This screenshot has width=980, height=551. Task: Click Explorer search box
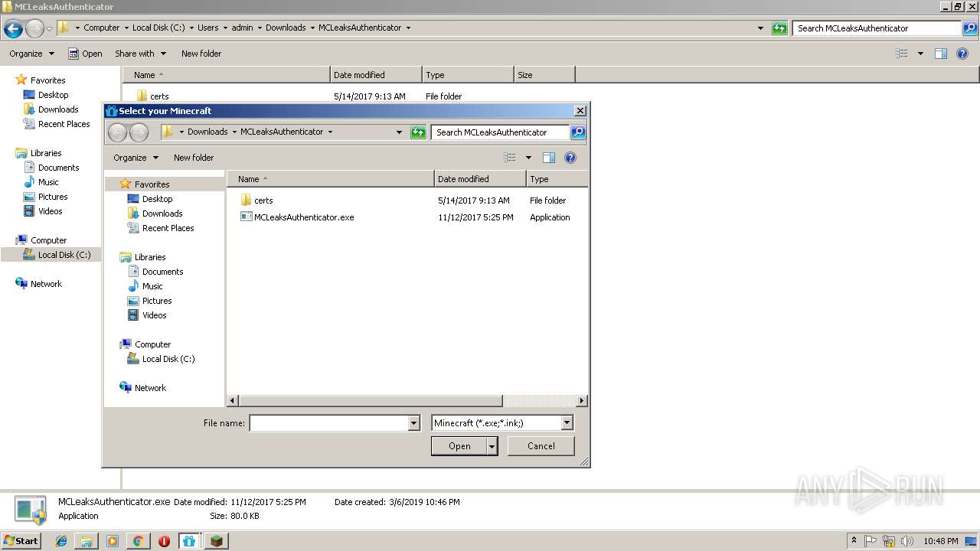[x=877, y=28]
